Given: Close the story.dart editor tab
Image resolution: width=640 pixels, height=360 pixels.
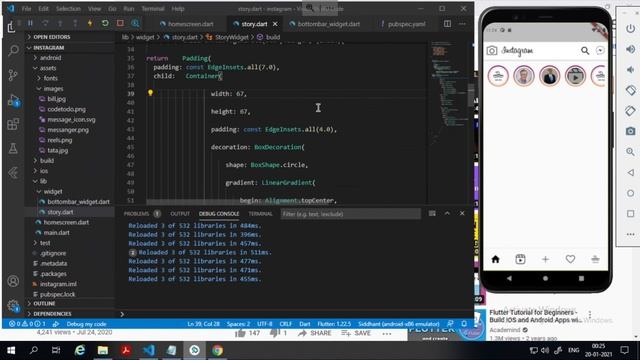Looking at the screenshot, I should click(275, 24).
